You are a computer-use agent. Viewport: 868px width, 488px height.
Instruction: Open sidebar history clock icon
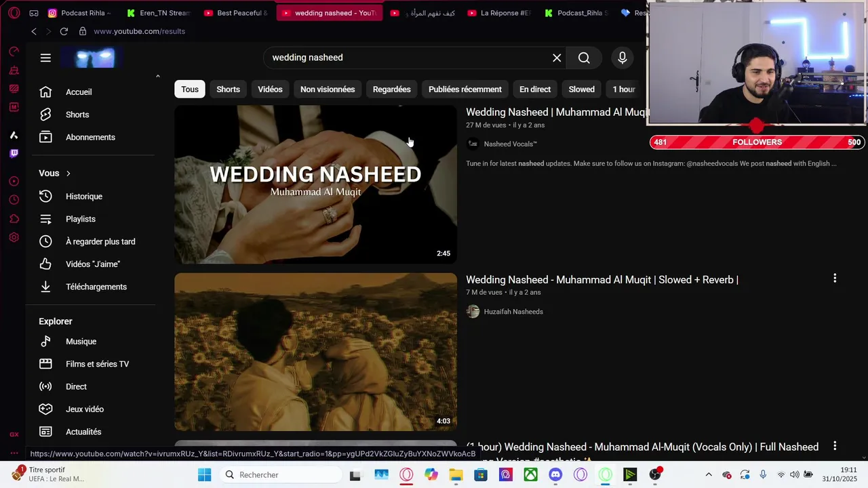14,200
